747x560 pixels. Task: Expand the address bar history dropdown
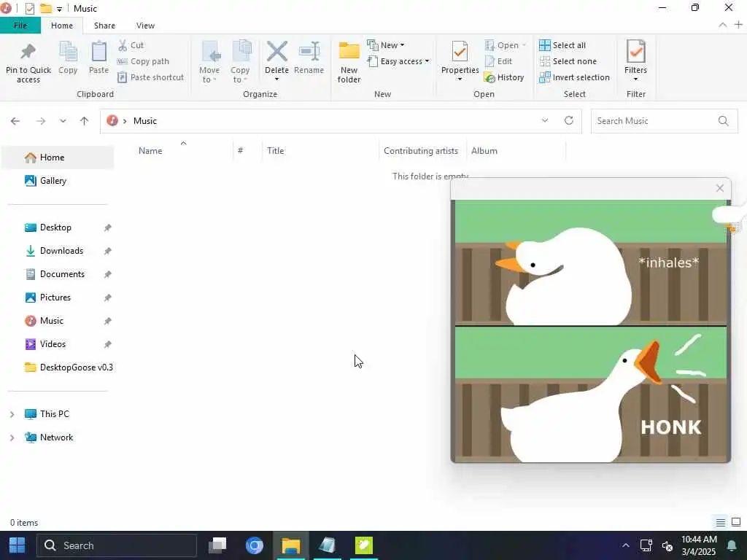544,121
